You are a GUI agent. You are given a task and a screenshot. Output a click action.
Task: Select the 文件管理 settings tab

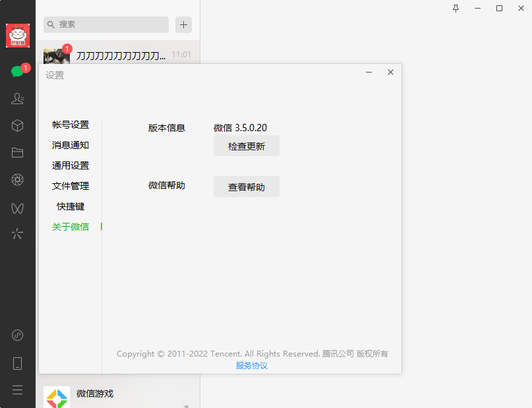[71, 186]
